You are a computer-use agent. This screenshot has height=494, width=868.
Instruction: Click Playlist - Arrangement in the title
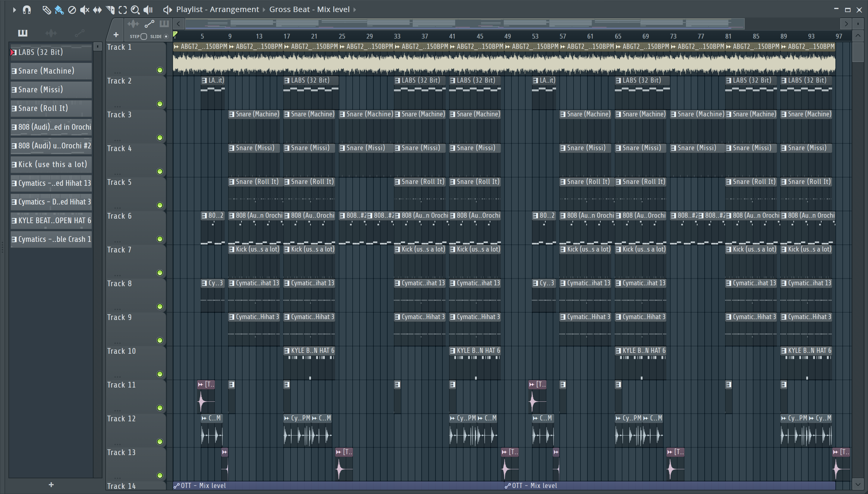217,10
